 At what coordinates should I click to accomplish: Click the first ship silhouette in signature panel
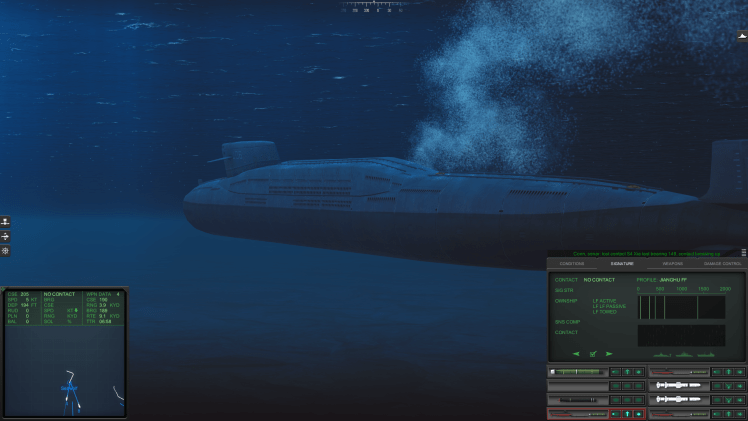[661, 355]
